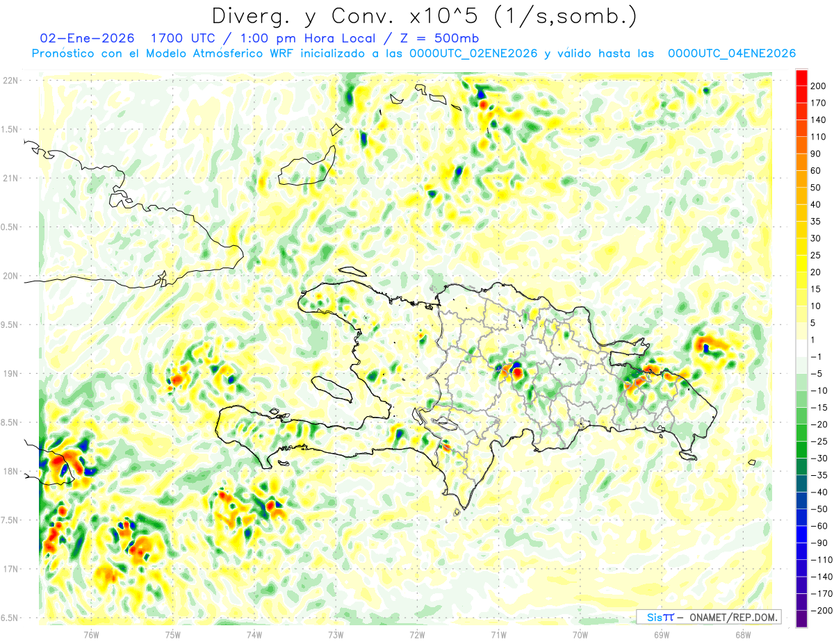Click the "71W" longitude label
This screenshot has width=834, height=644.
[498, 634]
